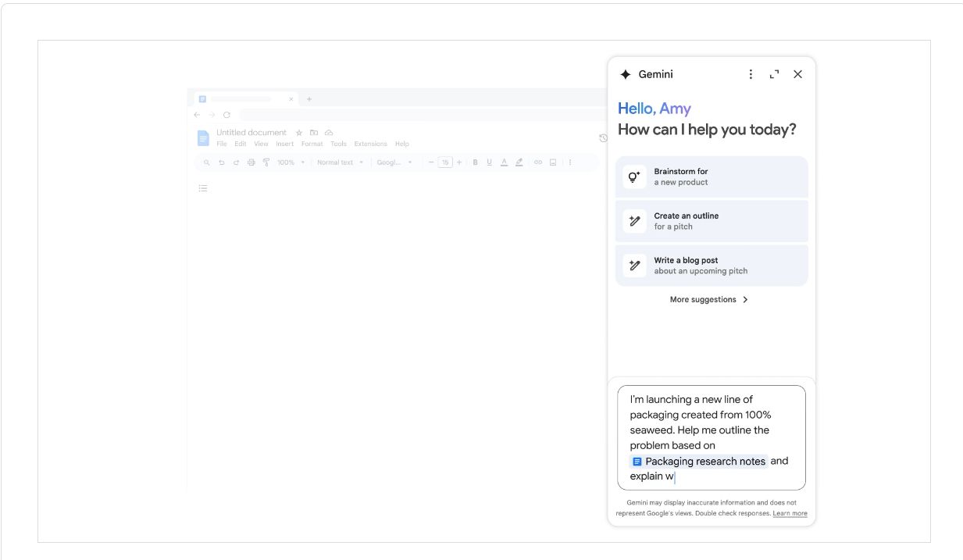963x560 pixels.
Task: Open the File menu in Docs
Action: pyautogui.click(x=222, y=144)
